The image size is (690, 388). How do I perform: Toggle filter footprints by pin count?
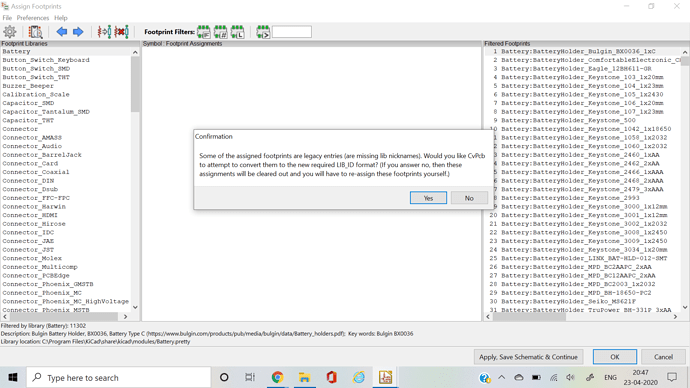(220, 32)
